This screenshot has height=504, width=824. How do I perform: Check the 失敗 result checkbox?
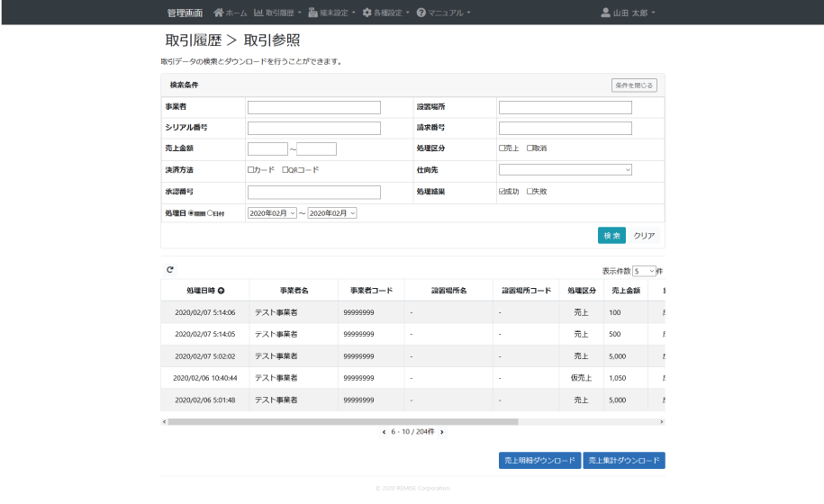coord(530,191)
